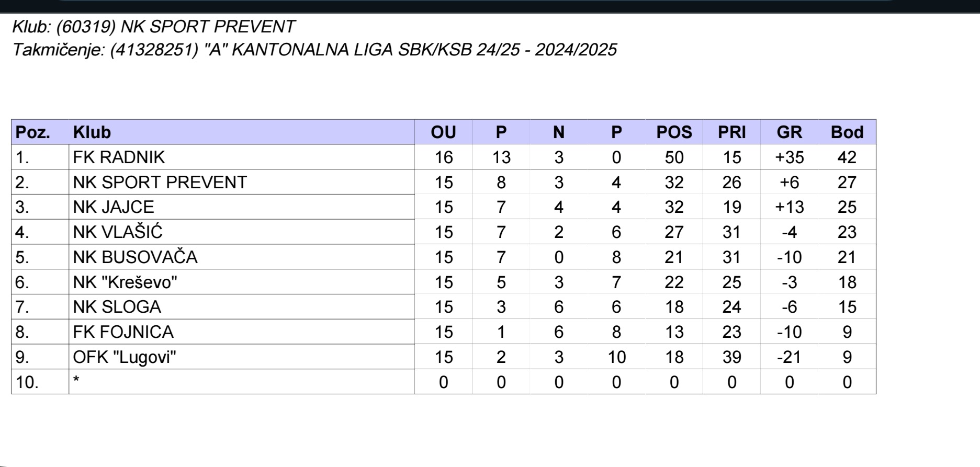
Task: Click the OFK "Lugovi" club name
Action: [x=125, y=357]
